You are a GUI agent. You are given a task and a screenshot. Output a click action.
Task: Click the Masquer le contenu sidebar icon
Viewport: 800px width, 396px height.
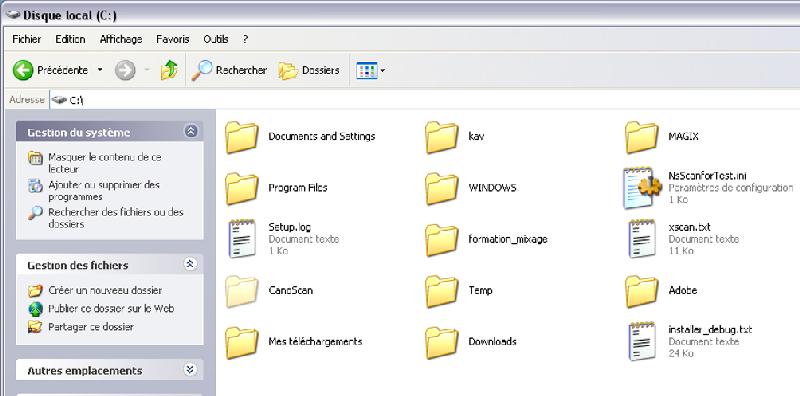pos(35,158)
